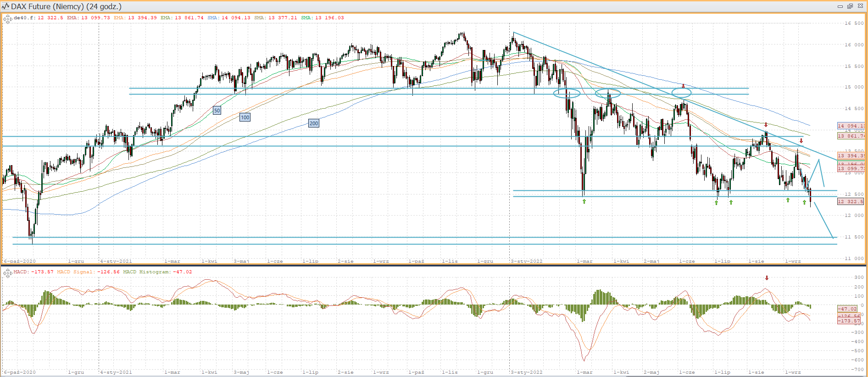
Task: Click the de40.f symbol label
Action: point(24,18)
